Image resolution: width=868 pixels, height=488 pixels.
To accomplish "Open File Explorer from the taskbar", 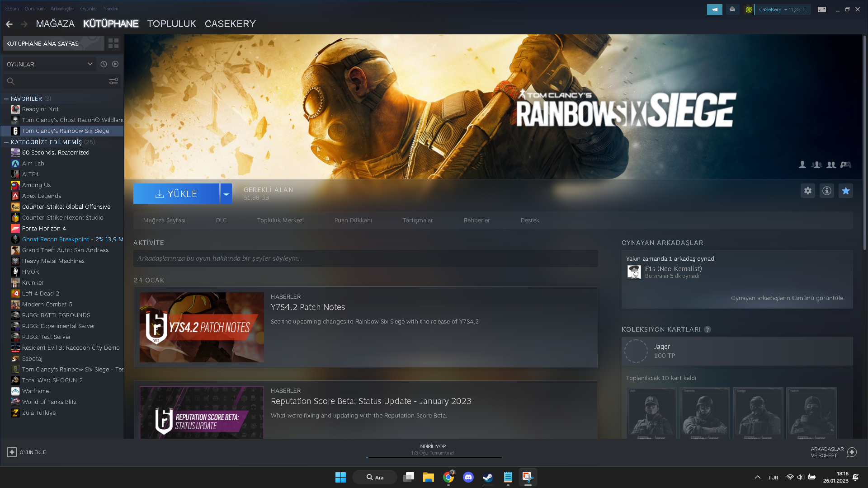I will (x=429, y=477).
